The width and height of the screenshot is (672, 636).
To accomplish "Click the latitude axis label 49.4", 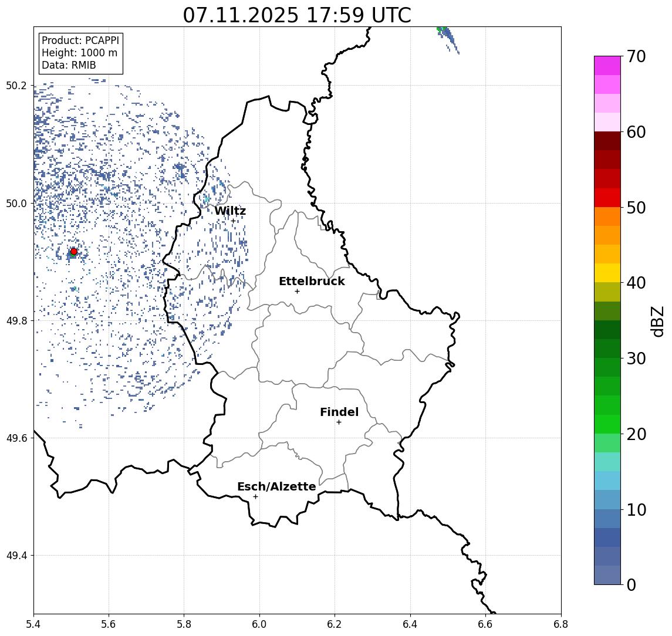I will click(16, 556).
